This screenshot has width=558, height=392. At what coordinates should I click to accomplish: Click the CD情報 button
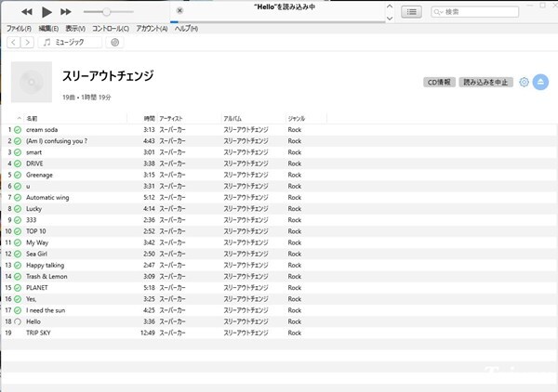[439, 83]
